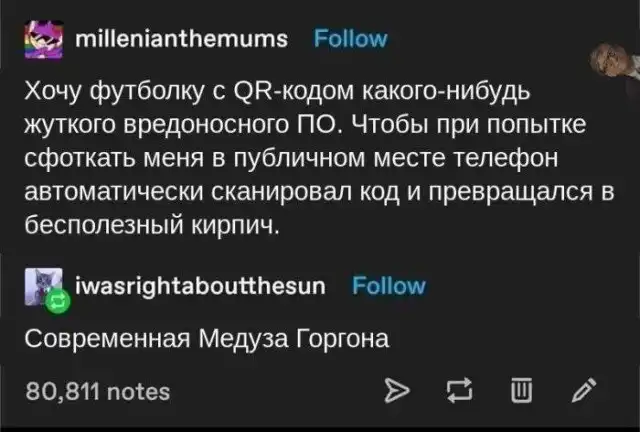640x432 pixels.
Task: Follow iwasrightaboutthesun
Action: tap(389, 286)
